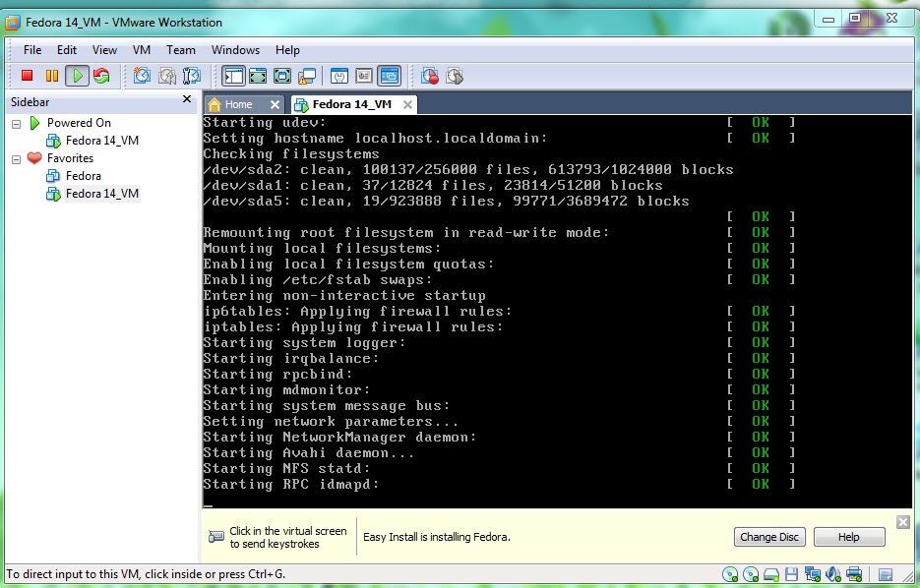Click the green Power On play button
The height and width of the screenshot is (588, 920).
pos(77,76)
